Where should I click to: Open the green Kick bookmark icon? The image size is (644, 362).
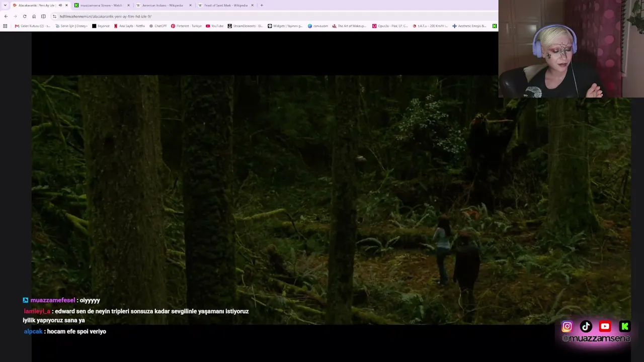(495, 26)
